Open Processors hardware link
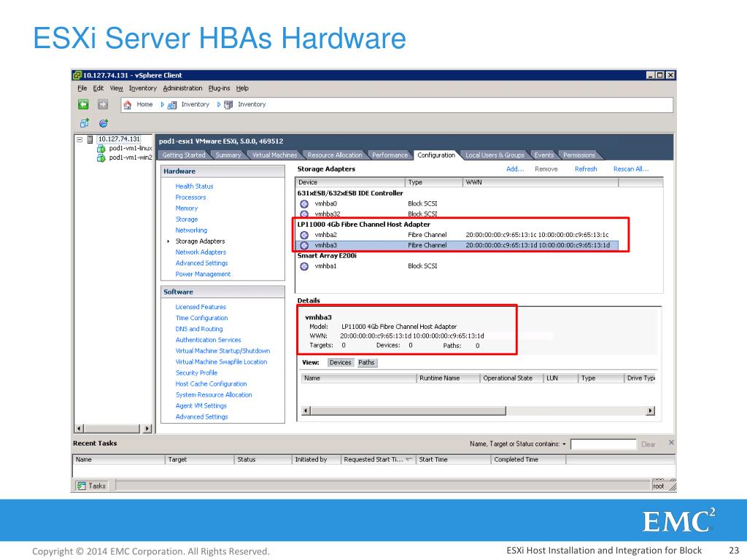Screen dimensions: 747x560 tap(190, 197)
